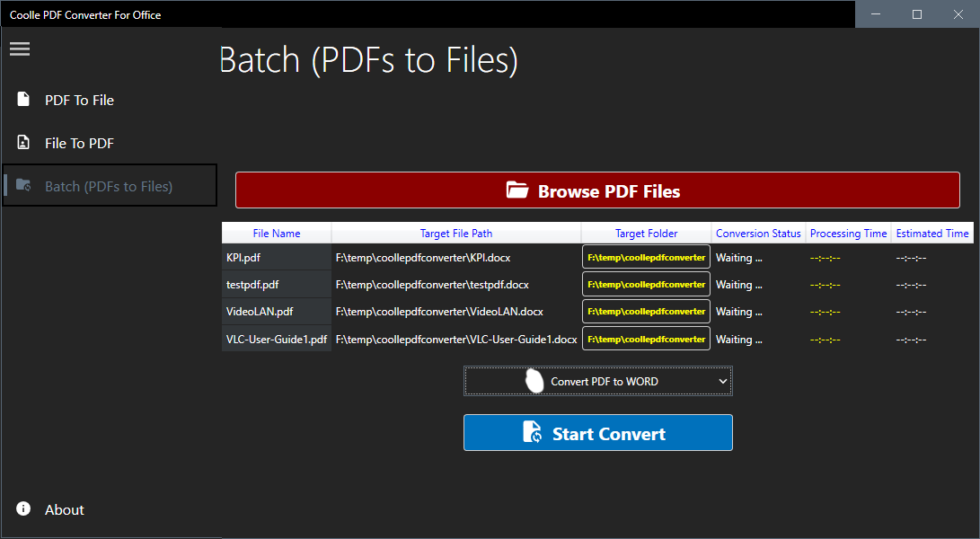Screen dimensions: 980x539
Task: Switch to File To PDF page
Action: tap(79, 143)
